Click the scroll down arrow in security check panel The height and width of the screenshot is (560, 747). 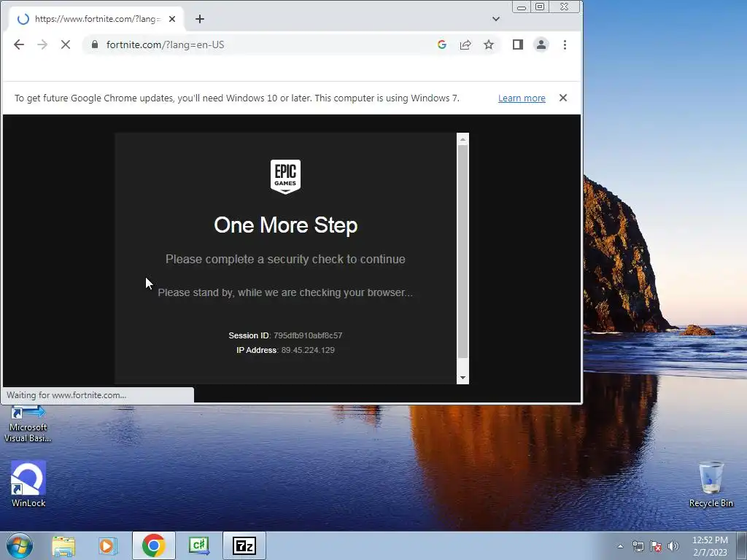pyautogui.click(x=462, y=378)
